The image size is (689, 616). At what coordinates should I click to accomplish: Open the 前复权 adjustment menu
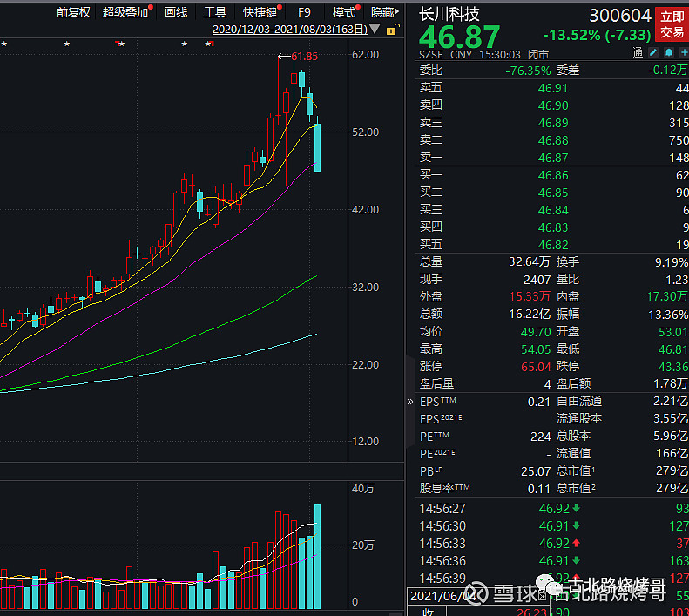coord(73,12)
